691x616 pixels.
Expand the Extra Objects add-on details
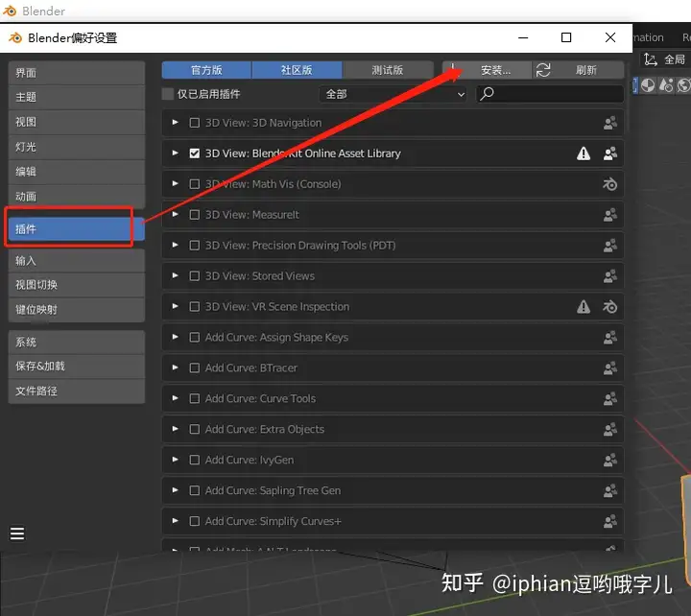pos(176,429)
